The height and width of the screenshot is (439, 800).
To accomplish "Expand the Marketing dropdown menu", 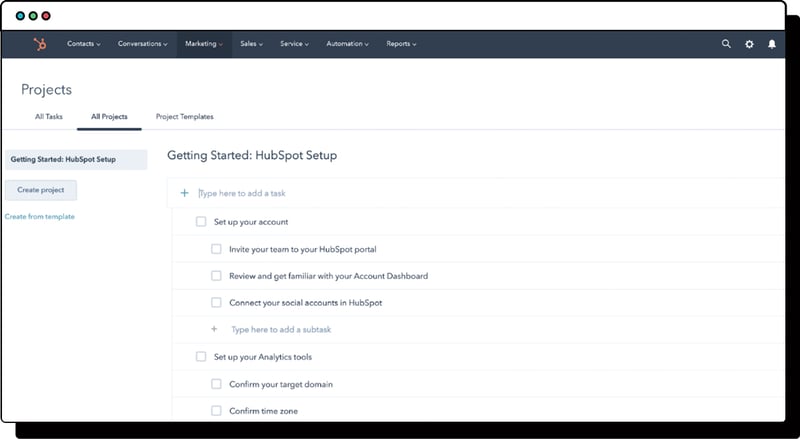I will (x=204, y=44).
